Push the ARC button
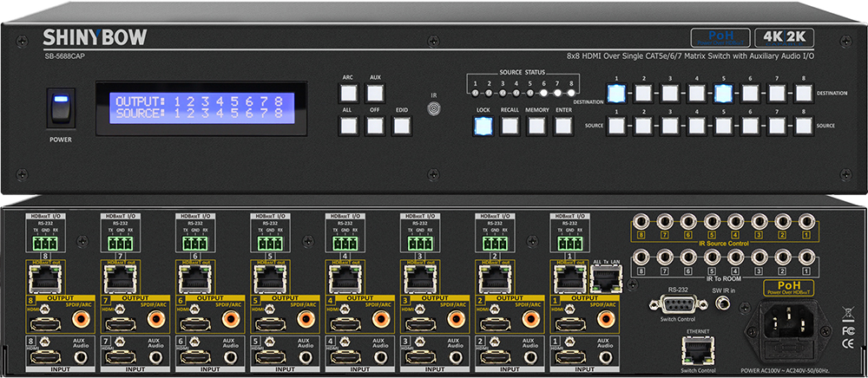The image size is (868, 378). point(348,94)
